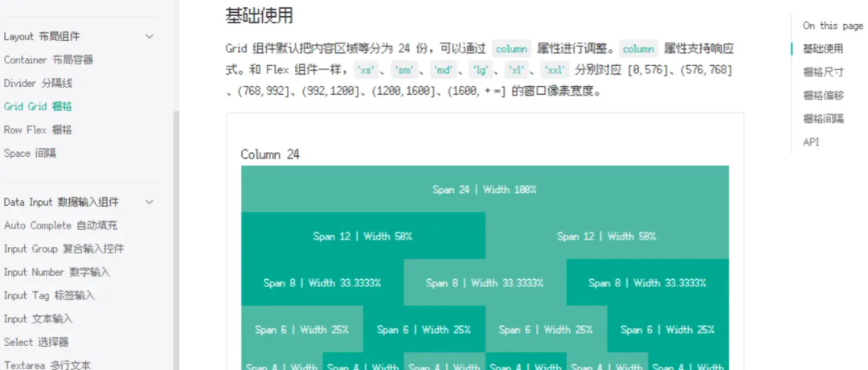Open Input Number 数字输入 page
This screenshot has width=868, height=370.
(x=57, y=272)
